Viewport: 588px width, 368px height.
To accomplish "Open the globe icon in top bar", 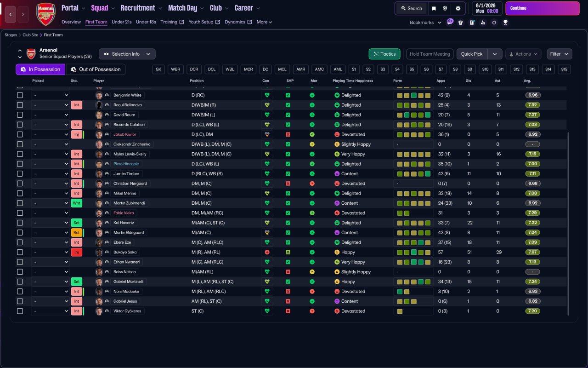I will click(445, 8).
